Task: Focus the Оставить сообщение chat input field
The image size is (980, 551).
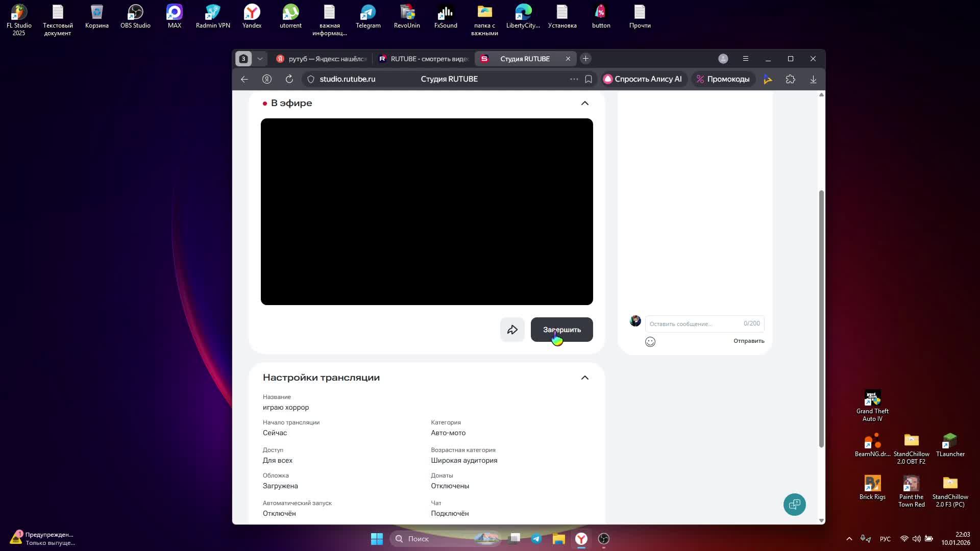Action: (694, 324)
